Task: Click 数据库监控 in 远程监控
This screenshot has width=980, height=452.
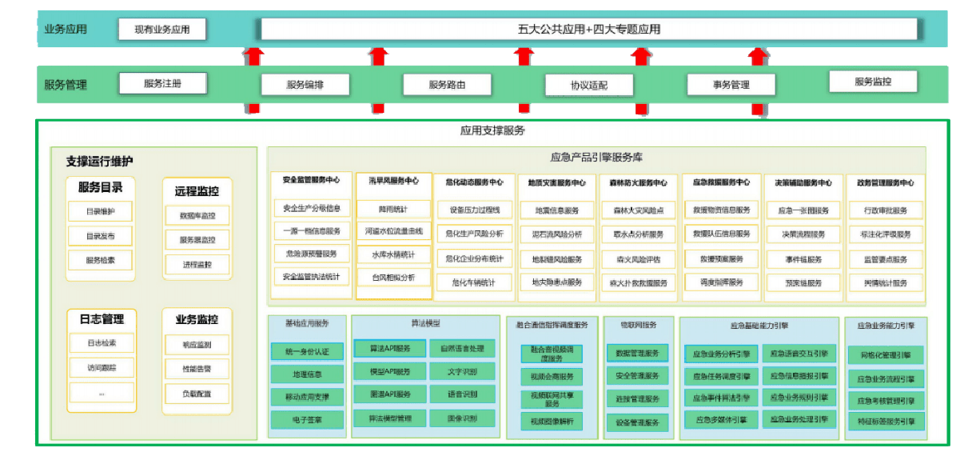Action: [197, 216]
